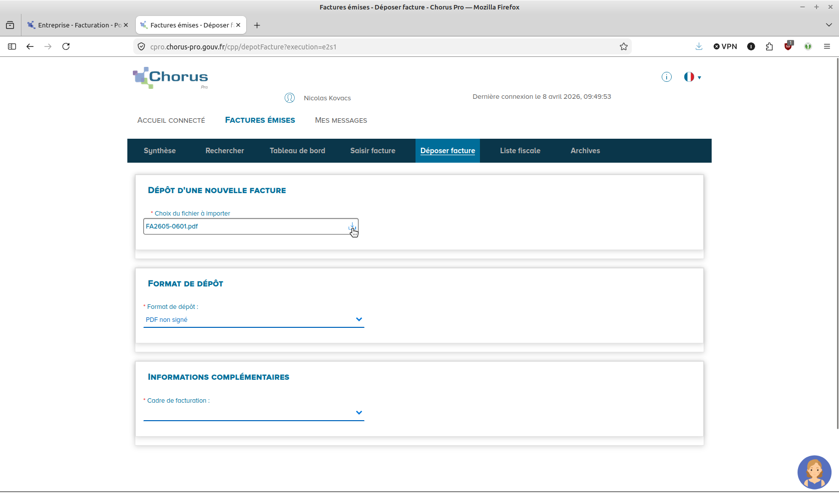
Task: Open a new browser tab
Action: [257, 25]
